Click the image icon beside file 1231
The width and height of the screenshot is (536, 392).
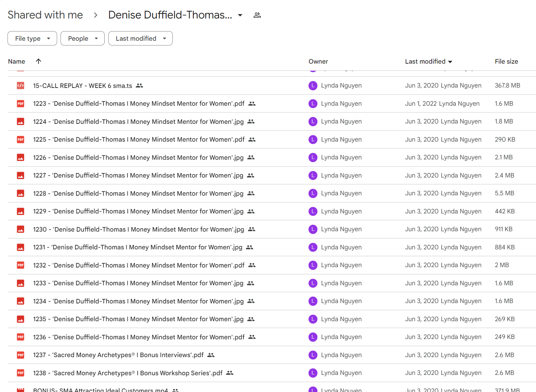click(21, 247)
